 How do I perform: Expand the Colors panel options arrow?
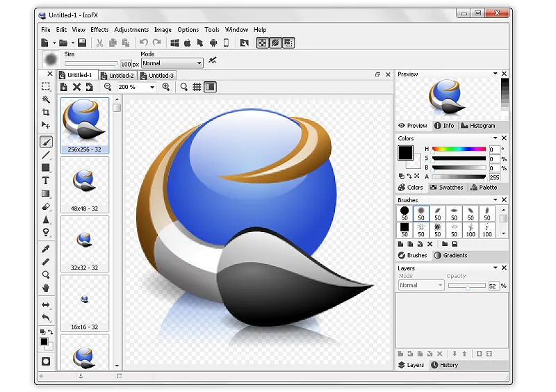[x=496, y=138]
